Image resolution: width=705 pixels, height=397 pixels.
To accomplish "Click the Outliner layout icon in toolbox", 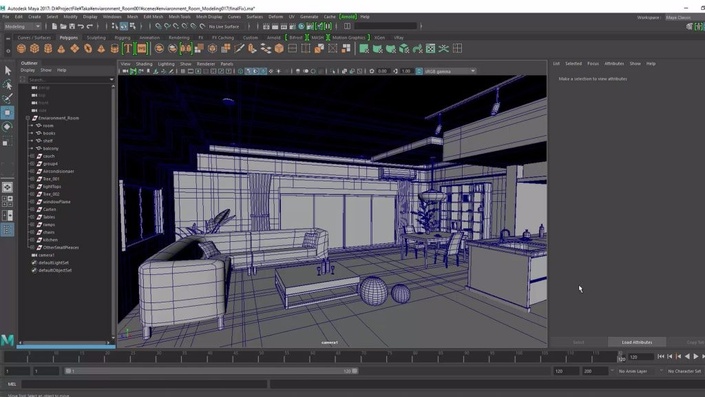I will point(8,230).
